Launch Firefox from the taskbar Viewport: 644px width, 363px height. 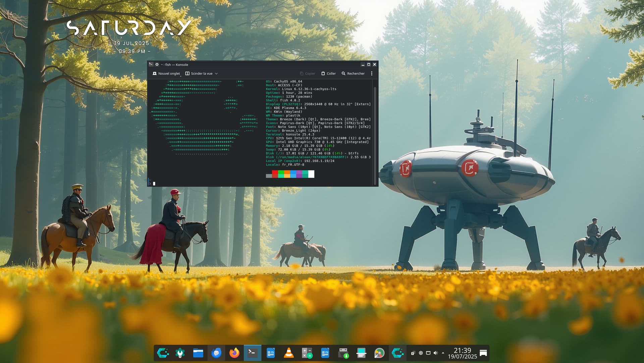(x=234, y=353)
